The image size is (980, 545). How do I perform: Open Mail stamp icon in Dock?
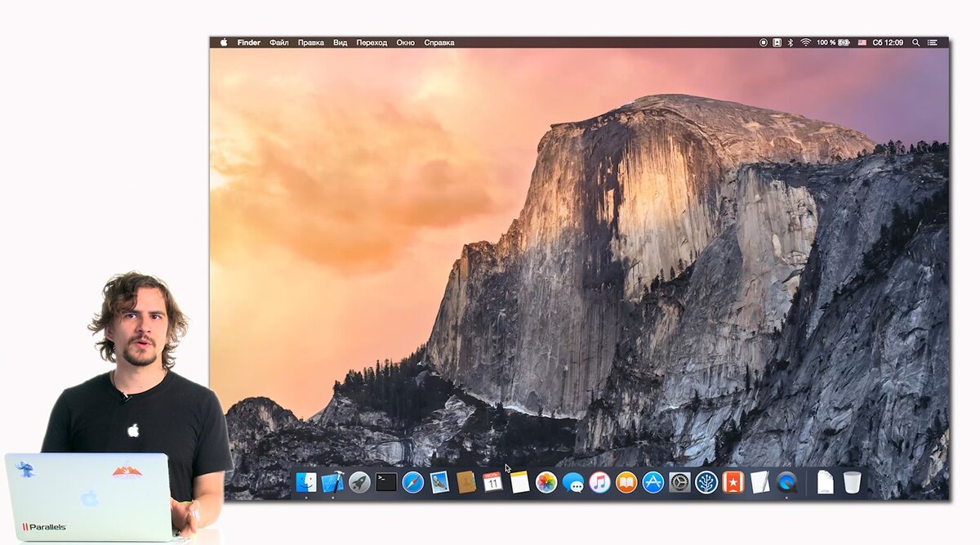click(439, 482)
